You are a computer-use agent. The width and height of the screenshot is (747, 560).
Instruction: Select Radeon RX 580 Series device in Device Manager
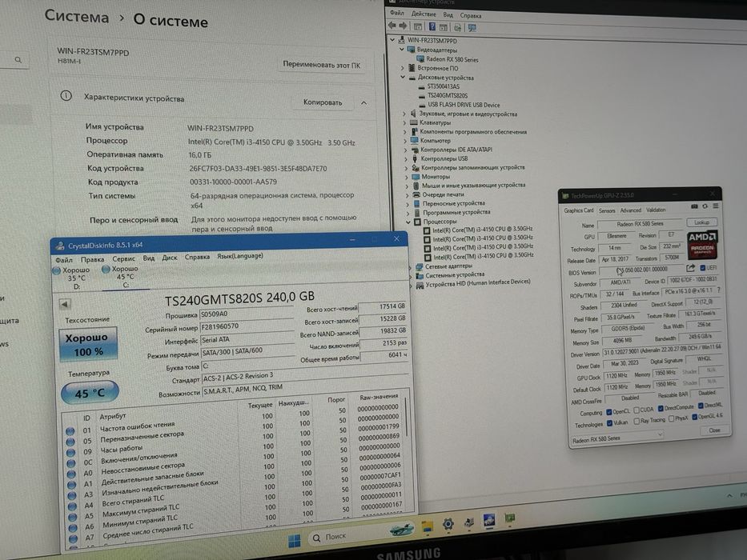[452, 59]
